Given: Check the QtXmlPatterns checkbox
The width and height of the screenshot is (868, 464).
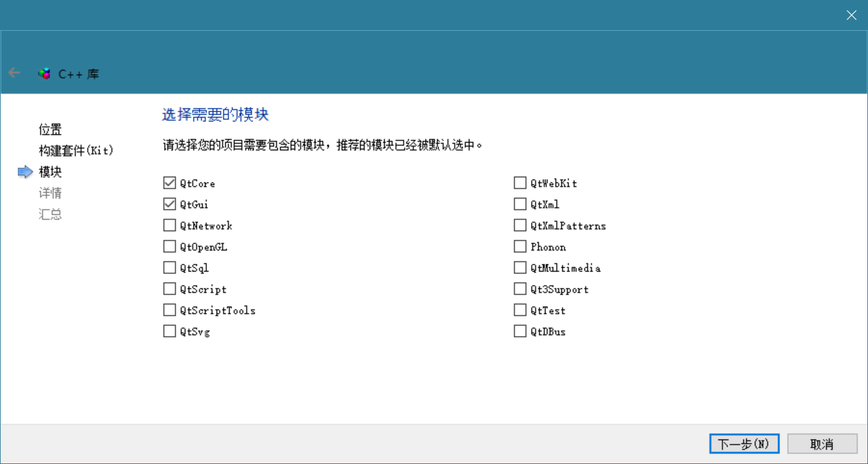Looking at the screenshot, I should tap(520, 225).
